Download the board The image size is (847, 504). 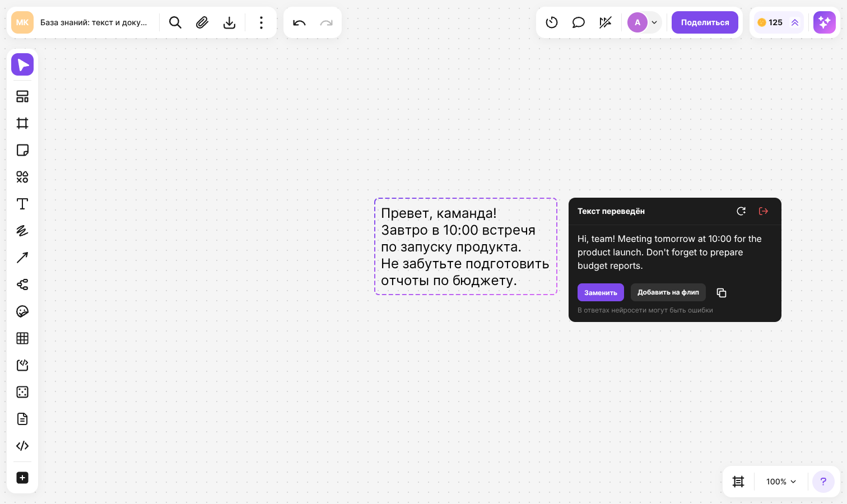(x=229, y=22)
